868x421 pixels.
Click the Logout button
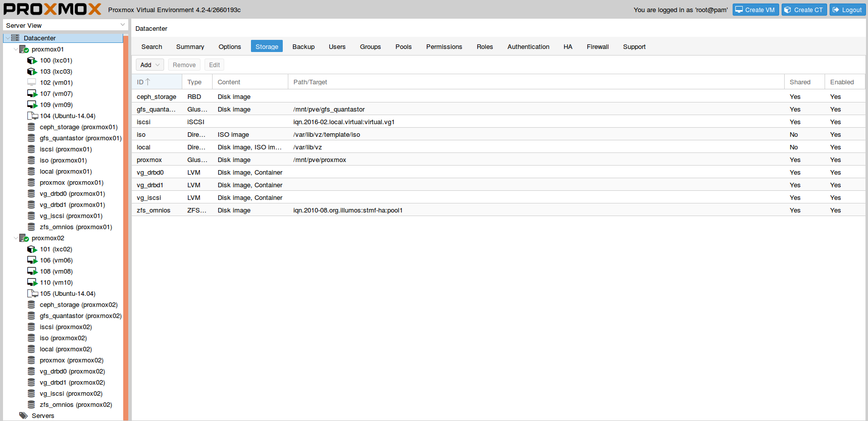coord(847,10)
